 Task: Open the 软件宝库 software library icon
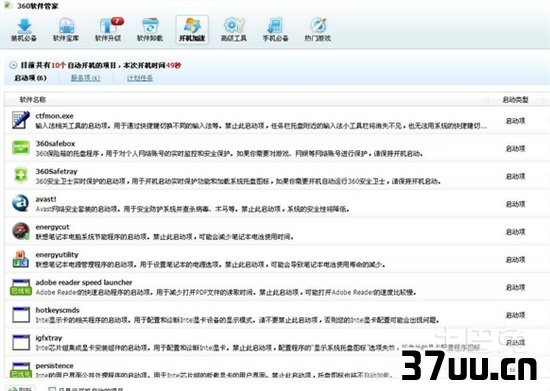66,30
